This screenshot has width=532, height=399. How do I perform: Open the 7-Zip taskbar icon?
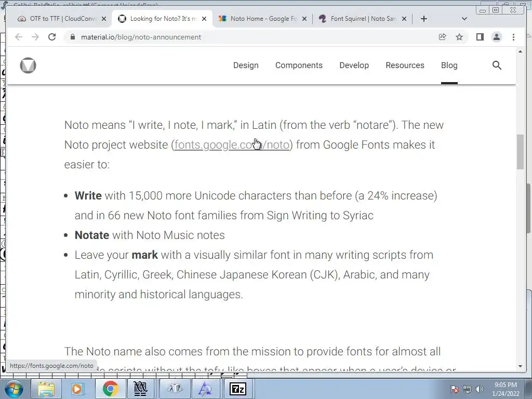238,389
